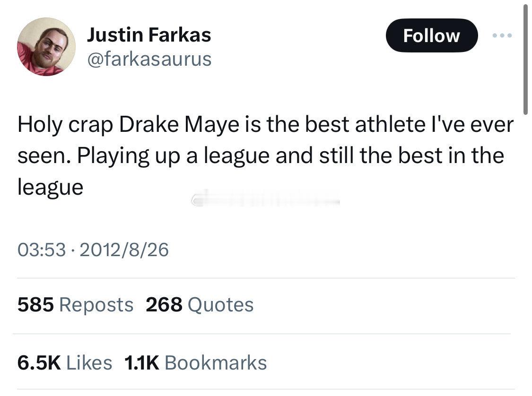Click the 1.1K Bookmarks count
This screenshot has height=396, width=532.
pos(195,362)
